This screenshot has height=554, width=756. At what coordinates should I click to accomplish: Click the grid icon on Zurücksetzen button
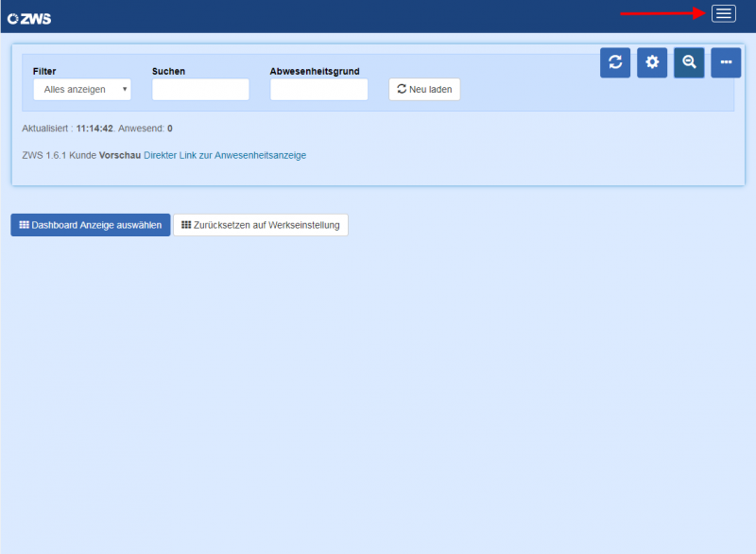coord(186,225)
